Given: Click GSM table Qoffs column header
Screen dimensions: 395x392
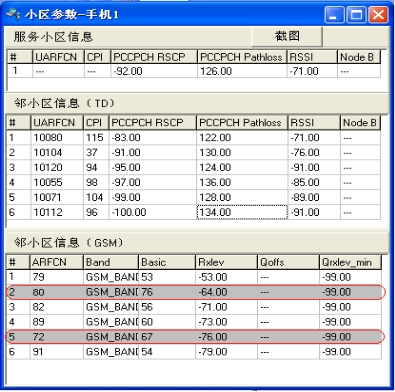Looking at the screenshot, I should [x=289, y=262].
